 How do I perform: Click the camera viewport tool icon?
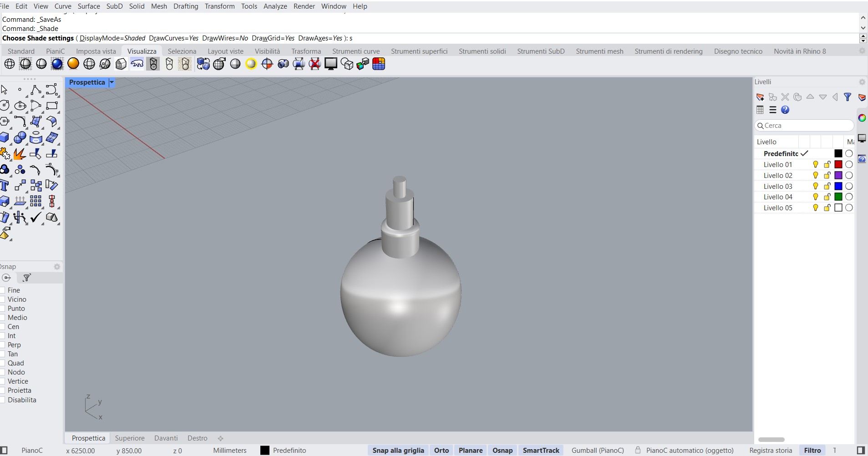(x=283, y=64)
